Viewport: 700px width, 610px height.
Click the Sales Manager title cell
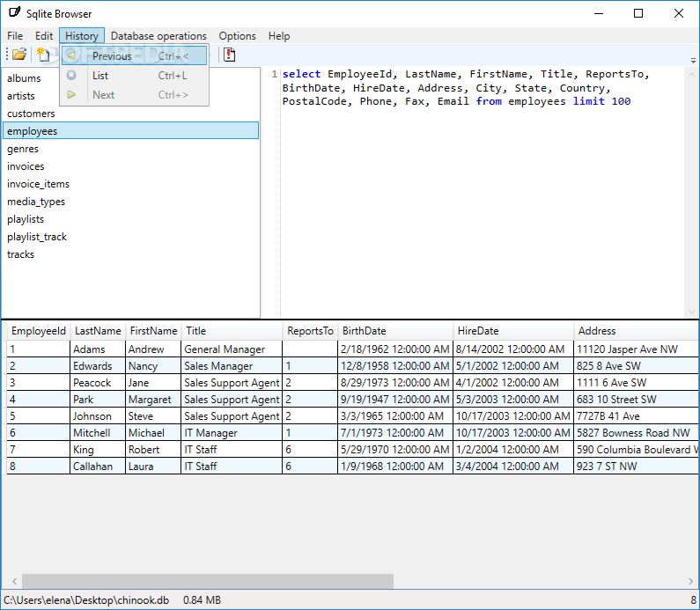(x=232, y=366)
